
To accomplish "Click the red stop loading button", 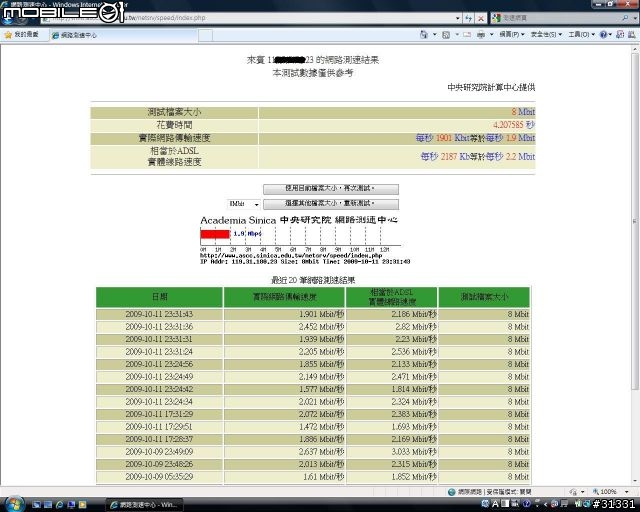I will click(x=481, y=18).
